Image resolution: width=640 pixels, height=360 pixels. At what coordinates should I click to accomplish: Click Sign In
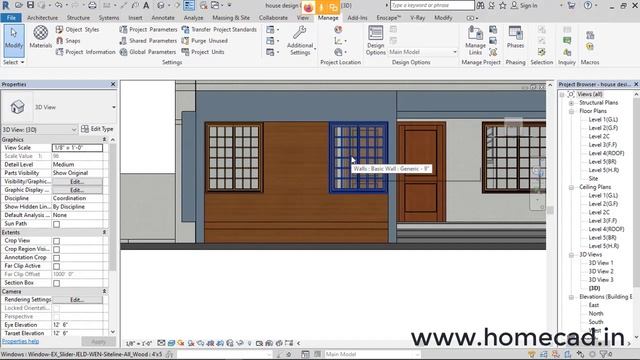tap(524, 5)
